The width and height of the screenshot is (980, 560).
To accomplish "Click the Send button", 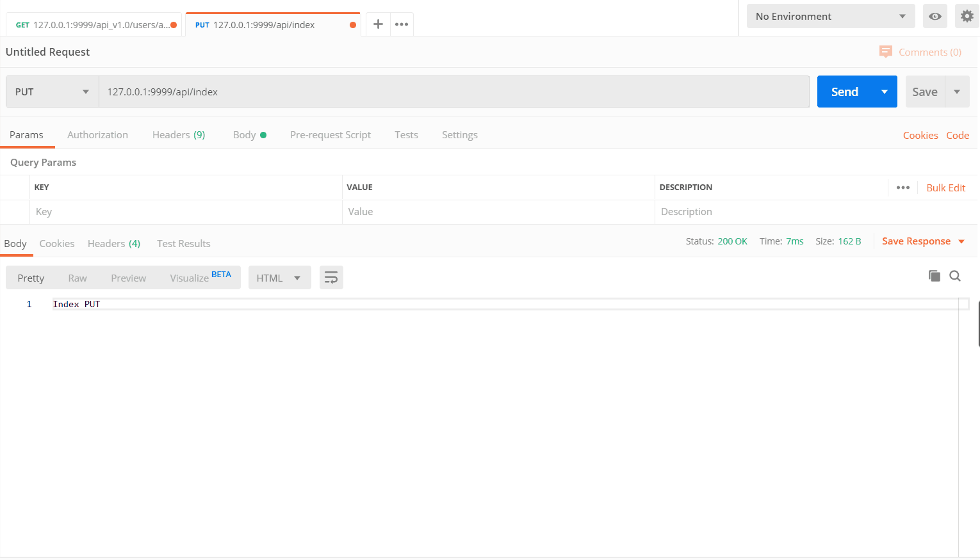I will tap(844, 91).
